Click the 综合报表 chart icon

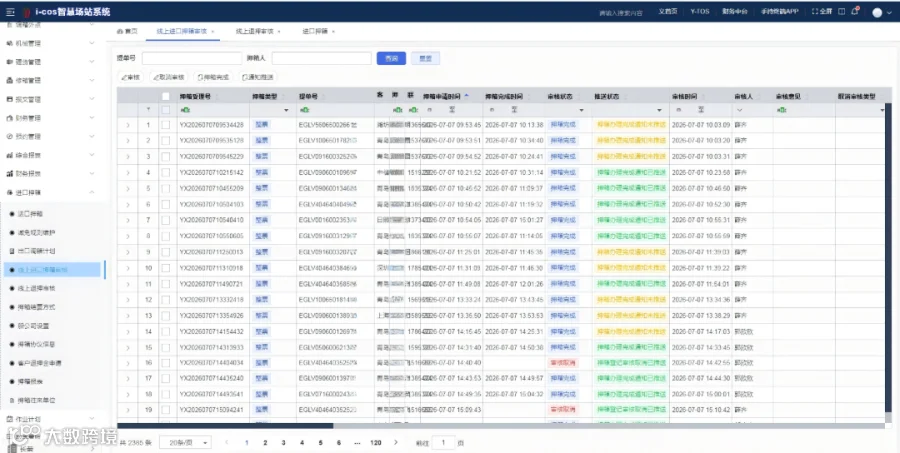coord(9,155)
